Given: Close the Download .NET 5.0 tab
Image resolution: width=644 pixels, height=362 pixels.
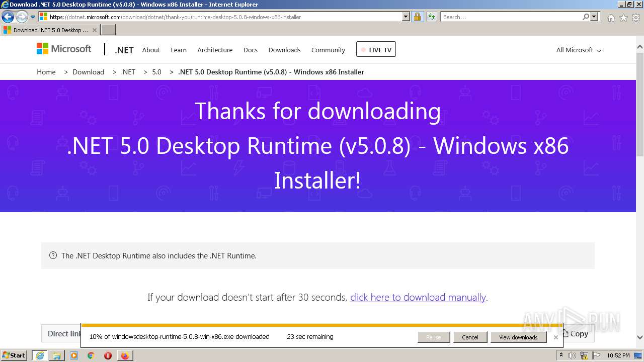Looking at the screenshot, I should tap(94, 30).
